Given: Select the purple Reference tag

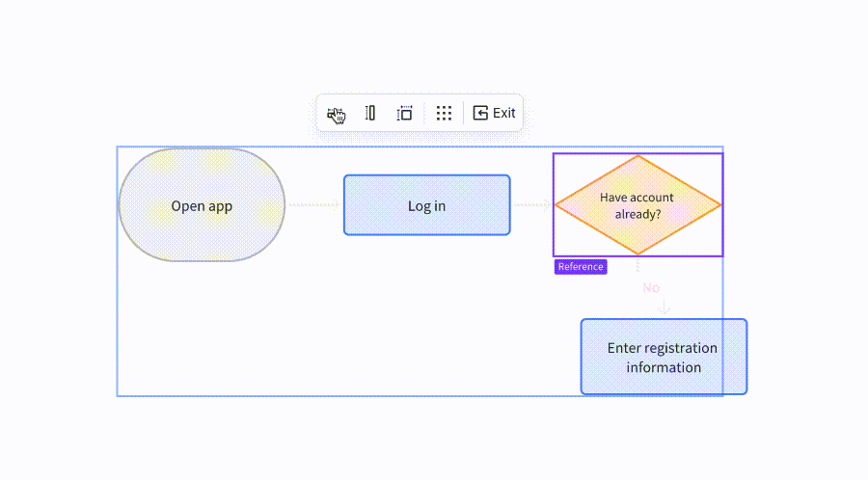Looking at the screenshot, I should point(581,267).
